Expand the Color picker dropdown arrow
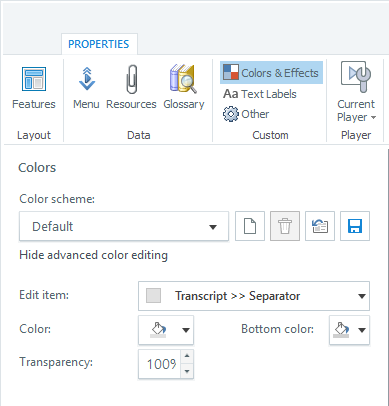 click(x=186, y=330)
